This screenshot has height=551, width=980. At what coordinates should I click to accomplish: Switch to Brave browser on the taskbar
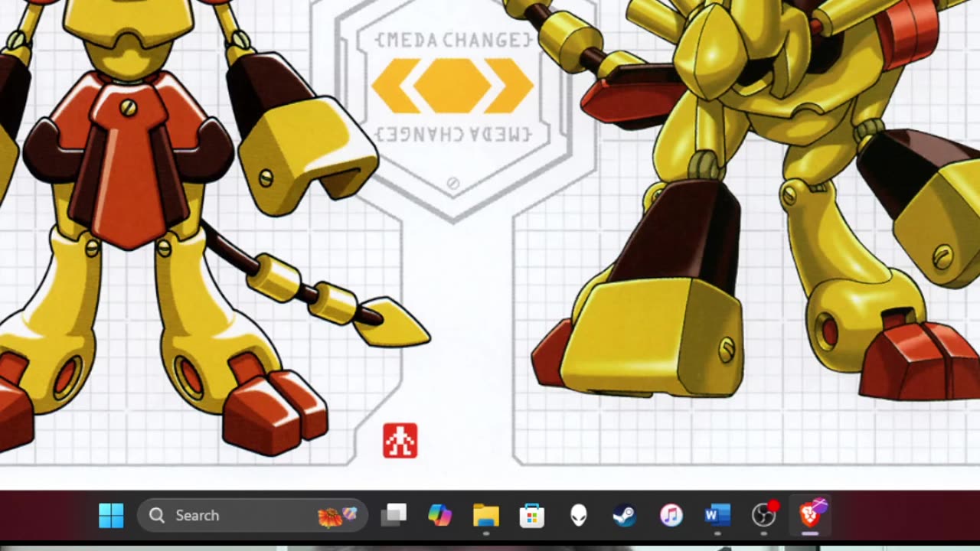click(x=810, y=516)
